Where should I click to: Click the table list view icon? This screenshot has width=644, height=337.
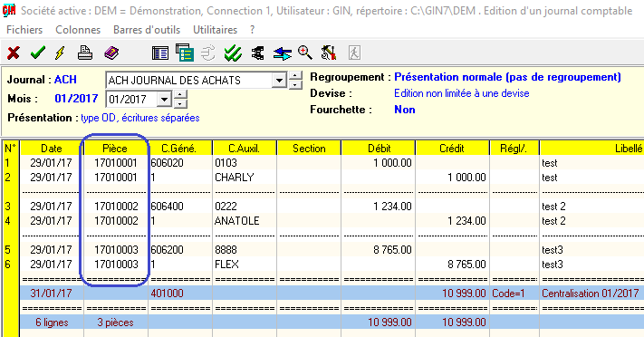pos(160,53)
